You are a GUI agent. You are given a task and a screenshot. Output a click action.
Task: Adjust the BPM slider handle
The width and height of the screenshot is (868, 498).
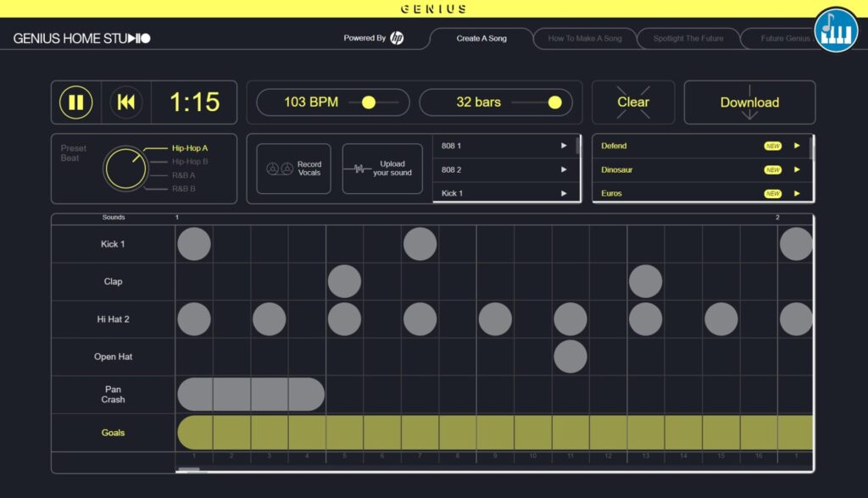369,102
